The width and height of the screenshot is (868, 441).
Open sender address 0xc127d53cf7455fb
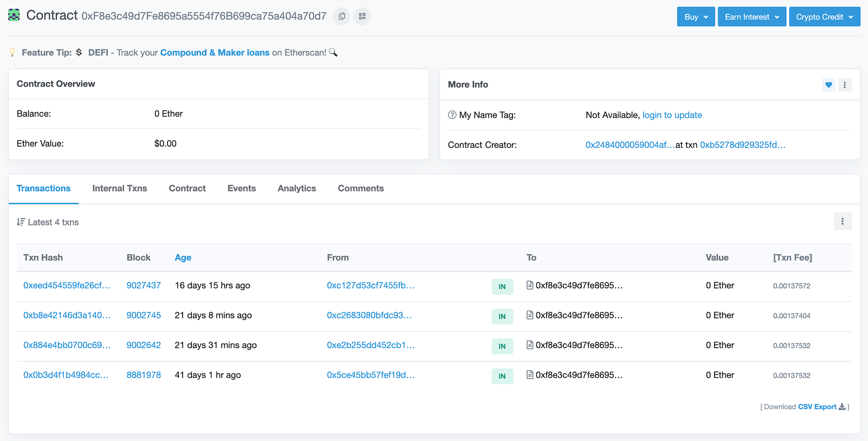pos(371,285)
